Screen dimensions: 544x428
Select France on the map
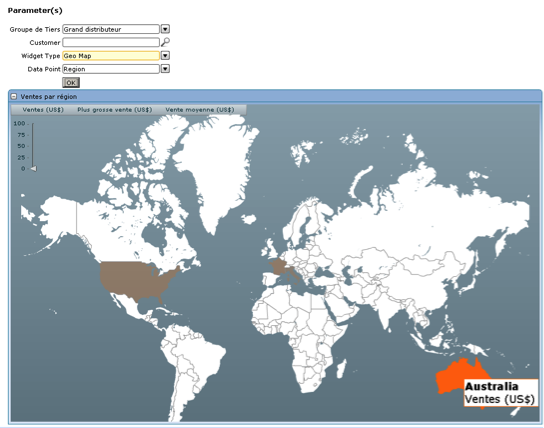click(x=278, y=266)
